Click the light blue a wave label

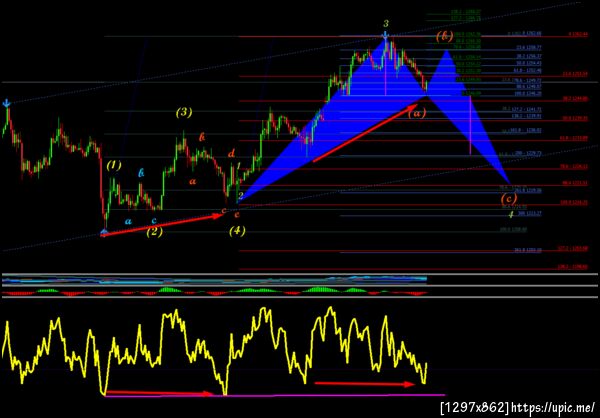(129, 221)
